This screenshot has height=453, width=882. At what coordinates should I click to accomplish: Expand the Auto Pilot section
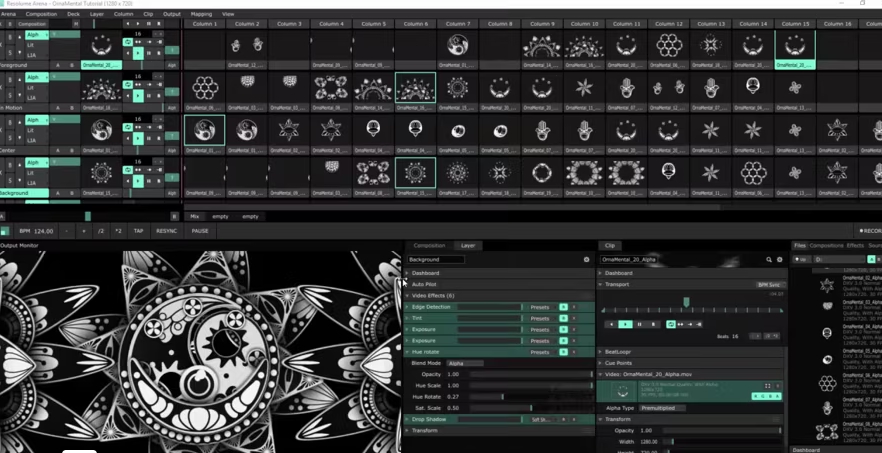click(407, 284)
